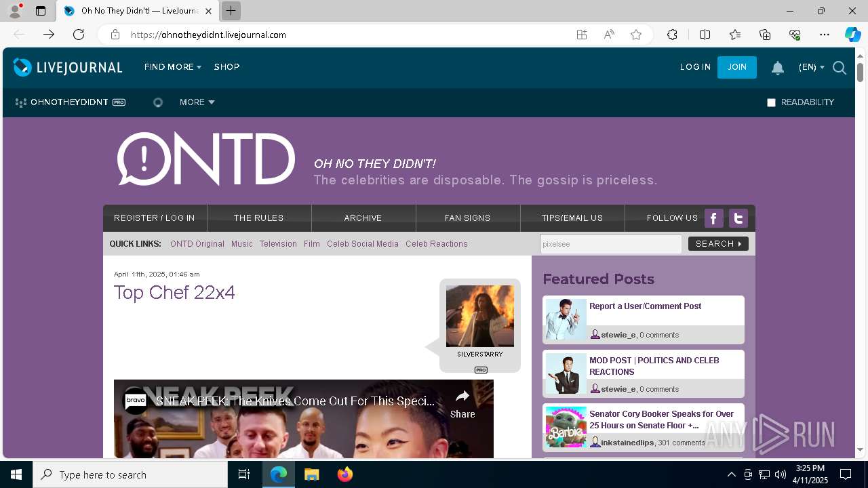Open the ONTD Original quick link
Image resolution: width=868 pixels, height=488 pixels.
pyautogui.click(x=197, y=244)
